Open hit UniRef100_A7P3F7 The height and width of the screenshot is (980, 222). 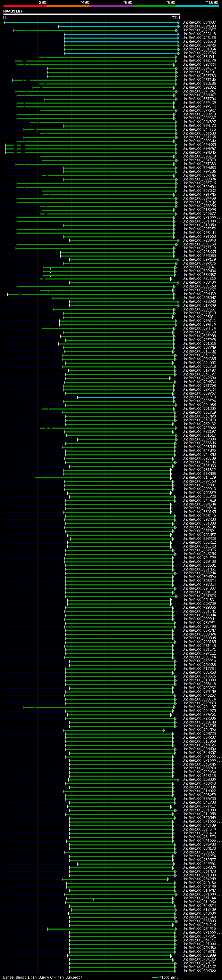pyautogui.click(x=199, y=30)
